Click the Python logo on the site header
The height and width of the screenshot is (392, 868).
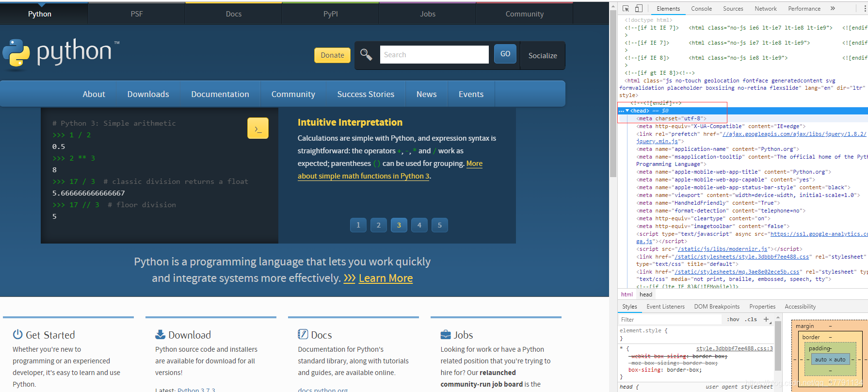pyautogui.click(x=61, y=53)
